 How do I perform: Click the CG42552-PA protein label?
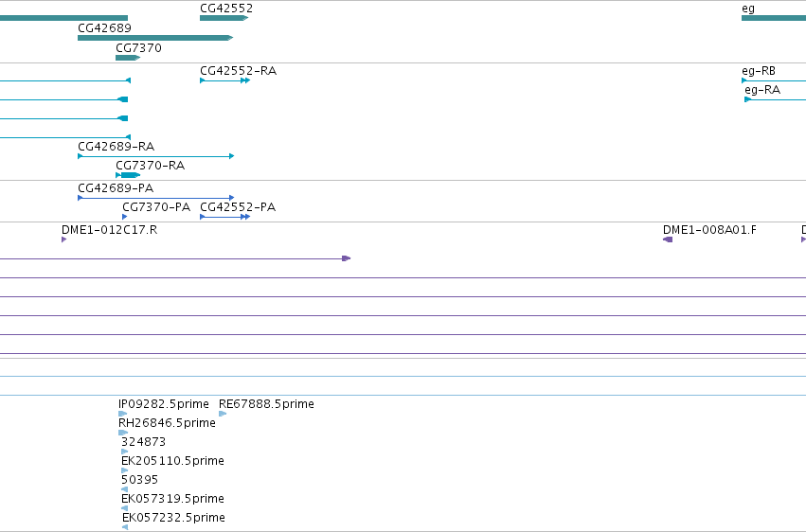click(x=238, y=207)
